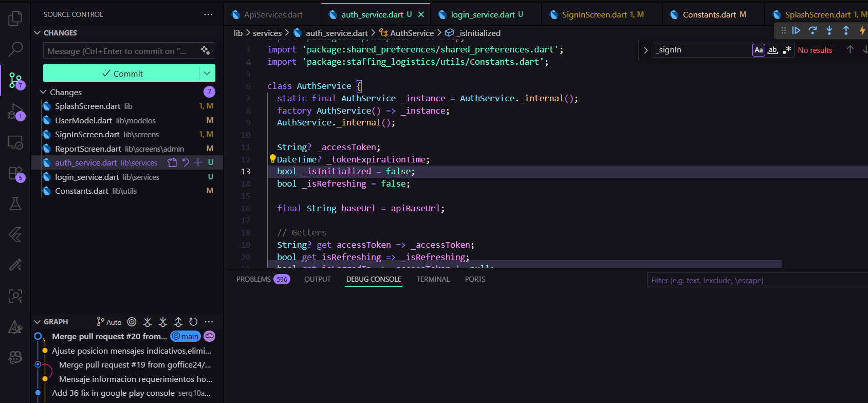Click the Commit button
The image size is (868, 403).
tap(122, 74)
